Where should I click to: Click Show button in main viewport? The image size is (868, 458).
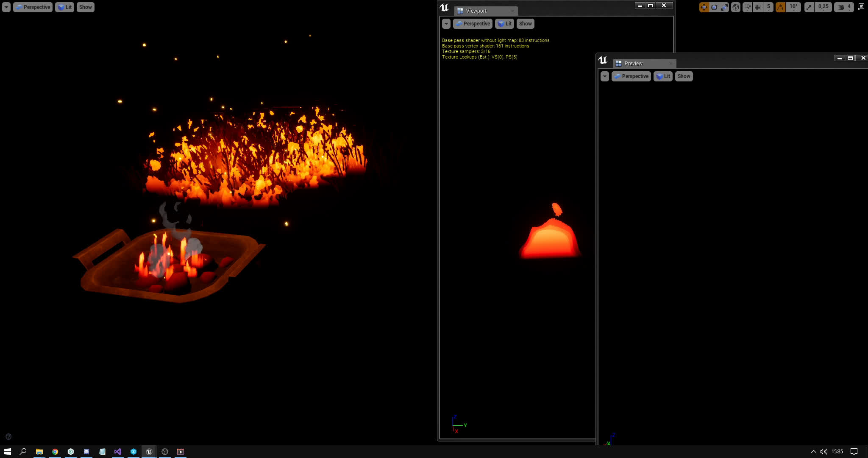coord(85,7)
